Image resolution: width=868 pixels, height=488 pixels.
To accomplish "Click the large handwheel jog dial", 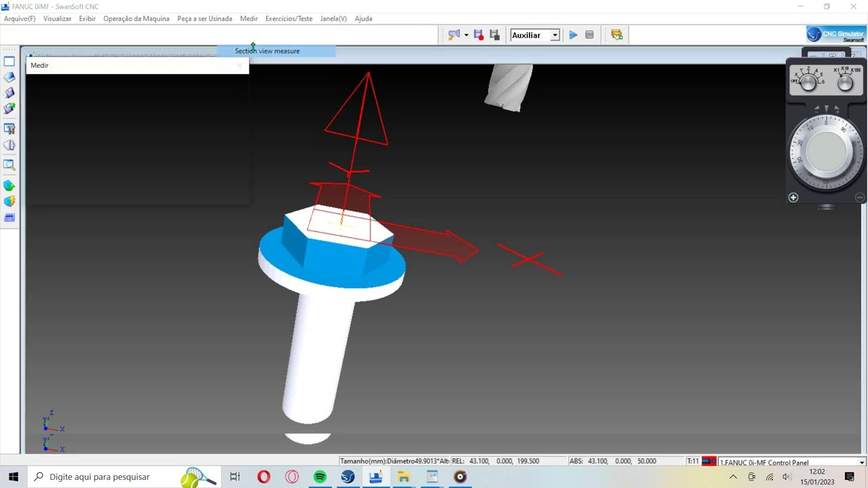I will click(x=826, y=152).
